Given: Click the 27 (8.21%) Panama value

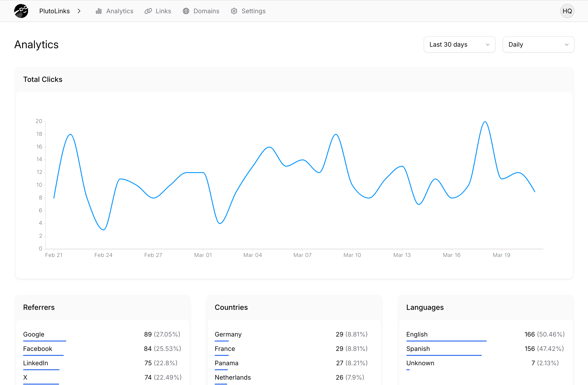Looking at the screenshot, I should (352, 363).
